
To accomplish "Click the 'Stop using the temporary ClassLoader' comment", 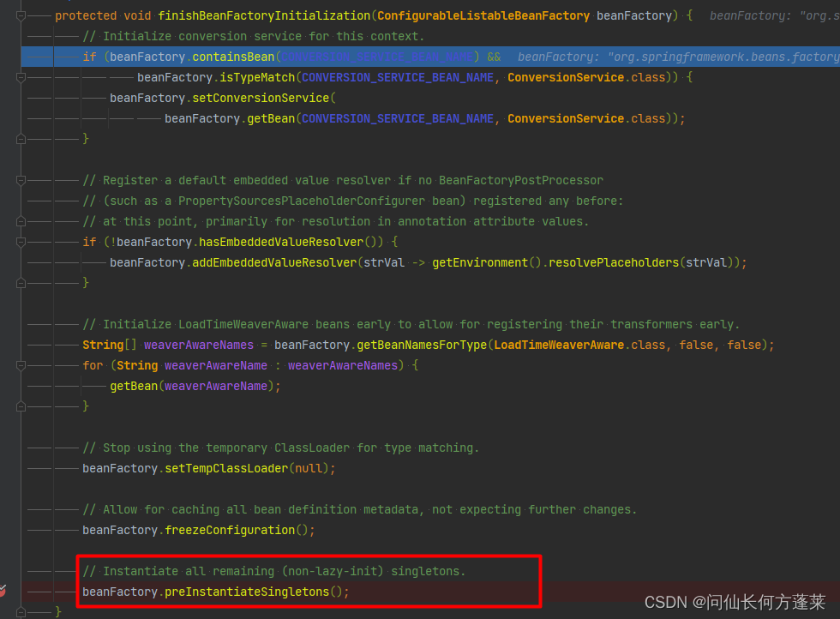I will click(281, 448).
